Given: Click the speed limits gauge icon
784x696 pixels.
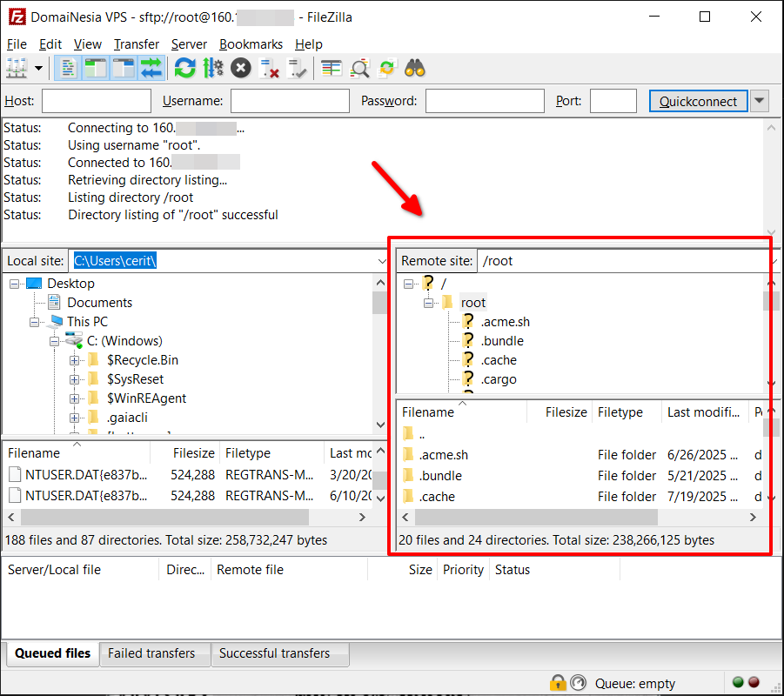Looking at the screenshot, I should [x=578, y=682].
